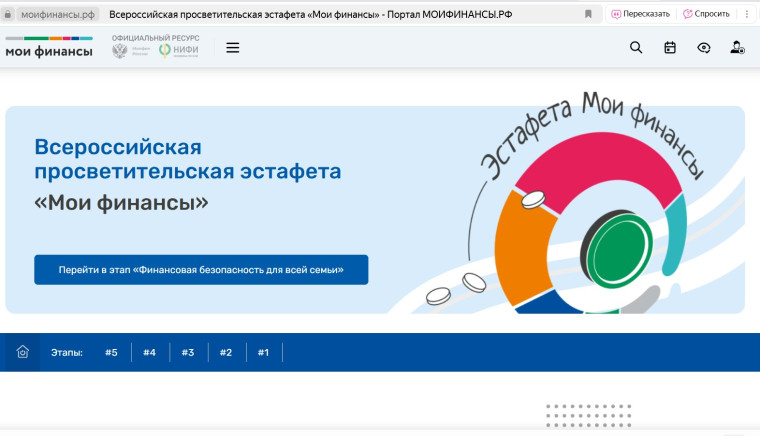
Task: Select stage #2 tab
Action: click(x=226, y=353)
